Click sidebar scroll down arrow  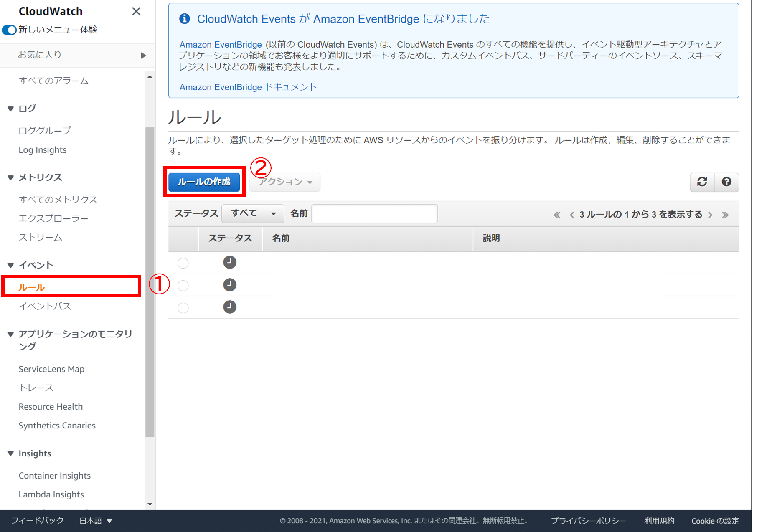click(150, 504)
